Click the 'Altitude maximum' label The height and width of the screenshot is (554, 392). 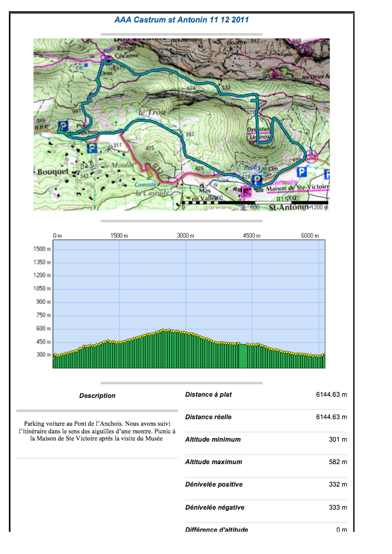(x=213, y=462)
